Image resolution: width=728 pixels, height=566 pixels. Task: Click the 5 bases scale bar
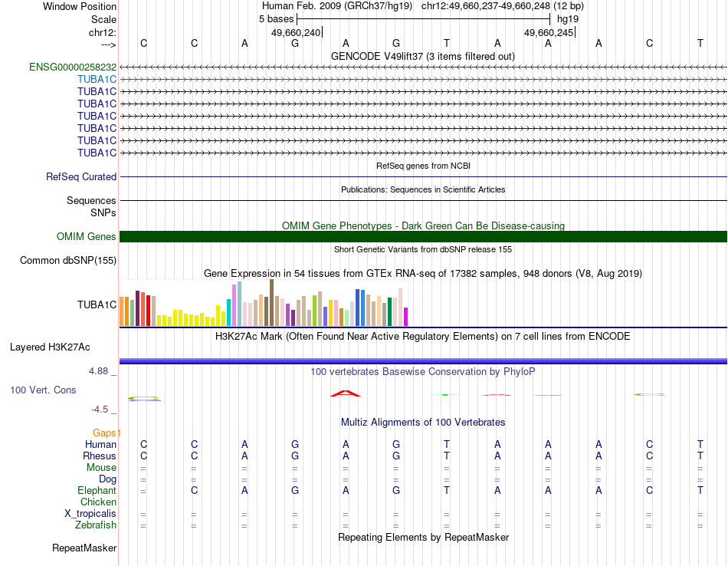423,19
